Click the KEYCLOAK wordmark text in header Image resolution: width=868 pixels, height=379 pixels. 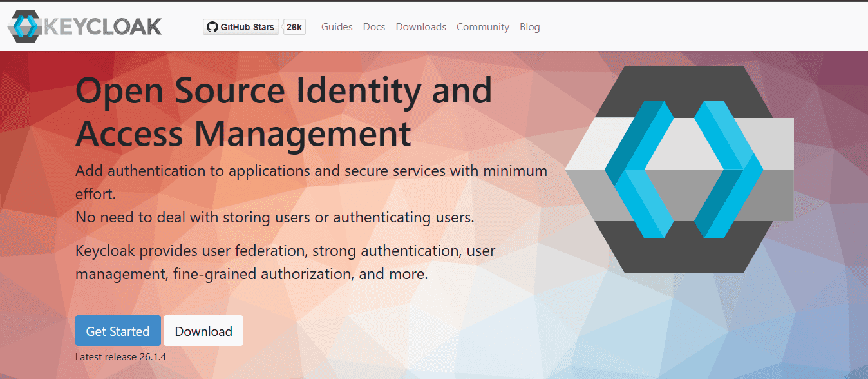(103, 26)
